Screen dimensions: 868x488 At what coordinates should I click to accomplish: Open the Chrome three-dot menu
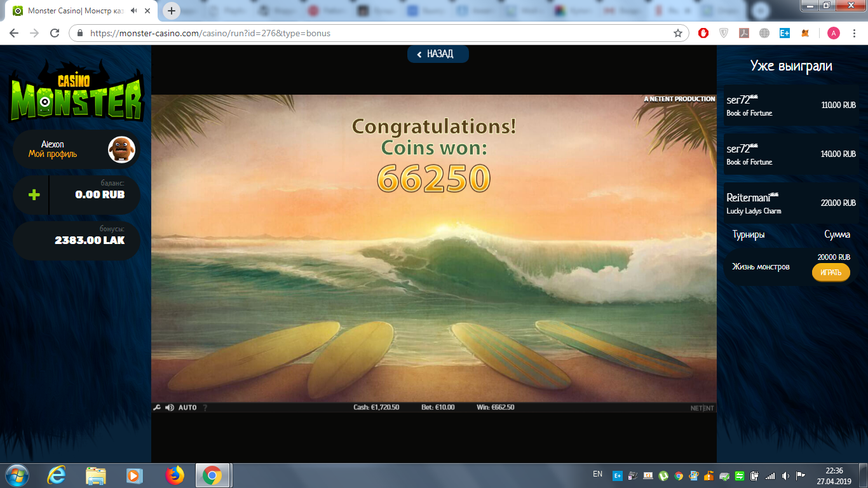point(854,33)
